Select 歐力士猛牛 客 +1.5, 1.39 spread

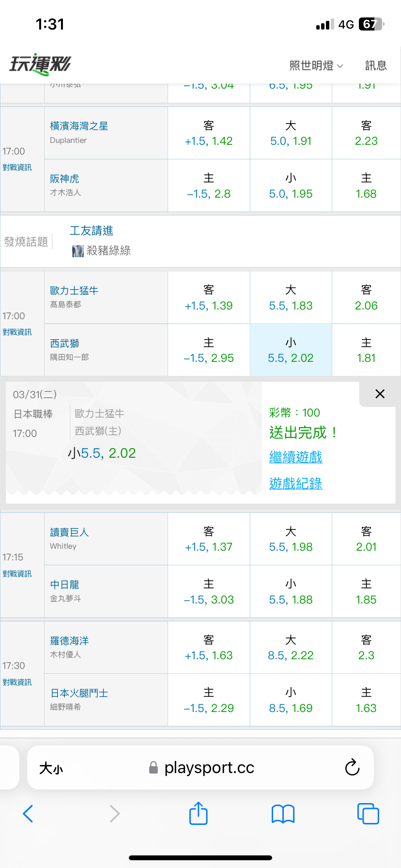[209, 297]
